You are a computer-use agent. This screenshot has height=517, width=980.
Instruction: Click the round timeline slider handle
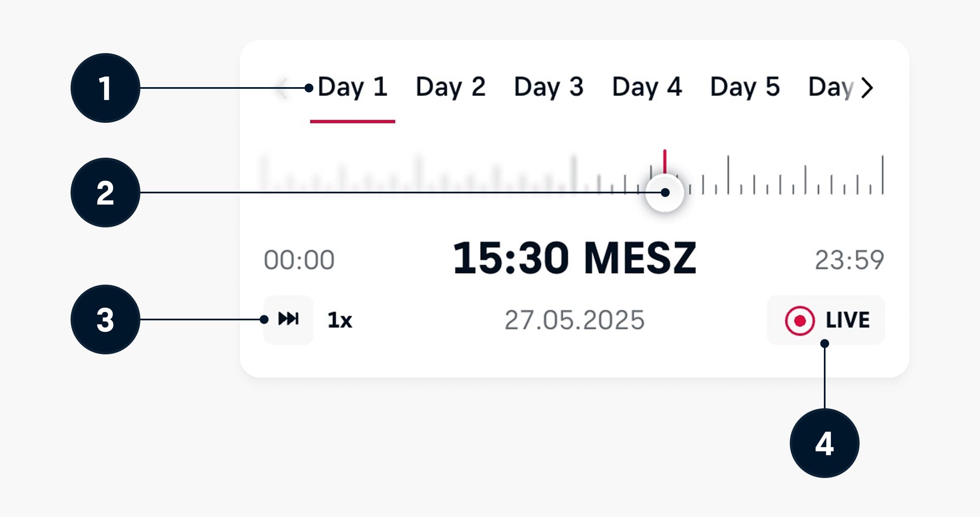click(665, 193)
